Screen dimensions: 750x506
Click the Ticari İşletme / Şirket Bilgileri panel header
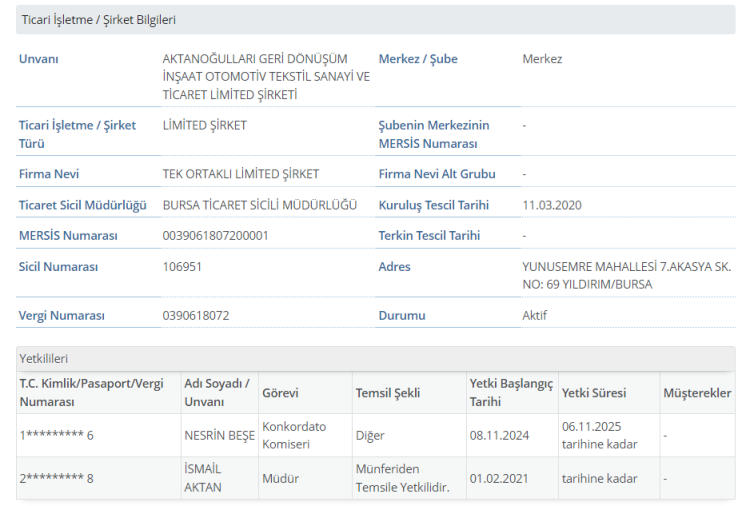[98, 20]
